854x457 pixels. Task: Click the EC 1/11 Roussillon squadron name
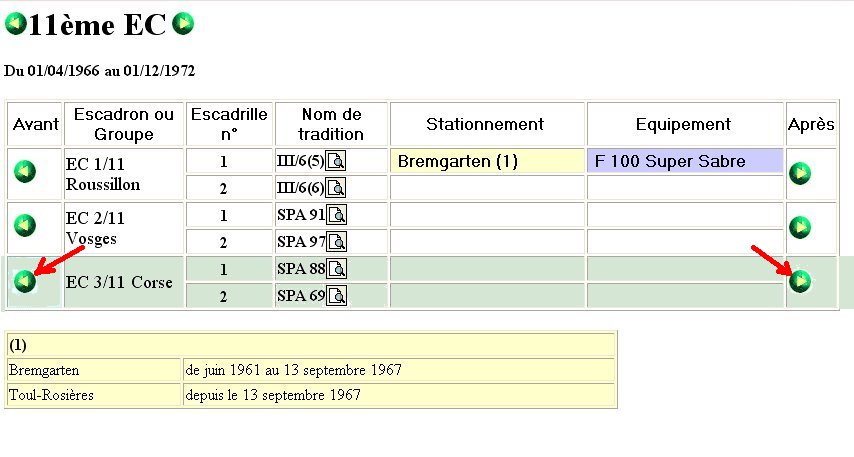(x=102, y=174)
